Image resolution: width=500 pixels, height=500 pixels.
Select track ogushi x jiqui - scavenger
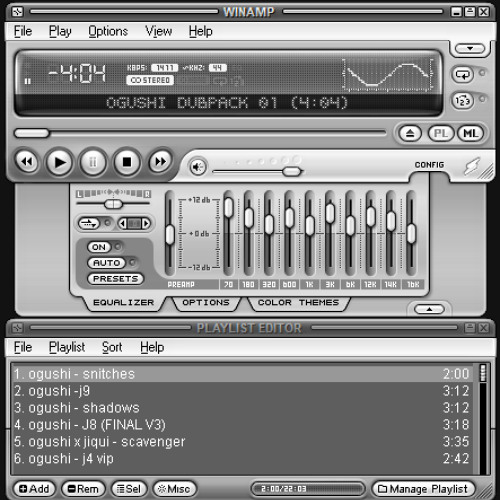pyautogui.click(x=242, y=442)
